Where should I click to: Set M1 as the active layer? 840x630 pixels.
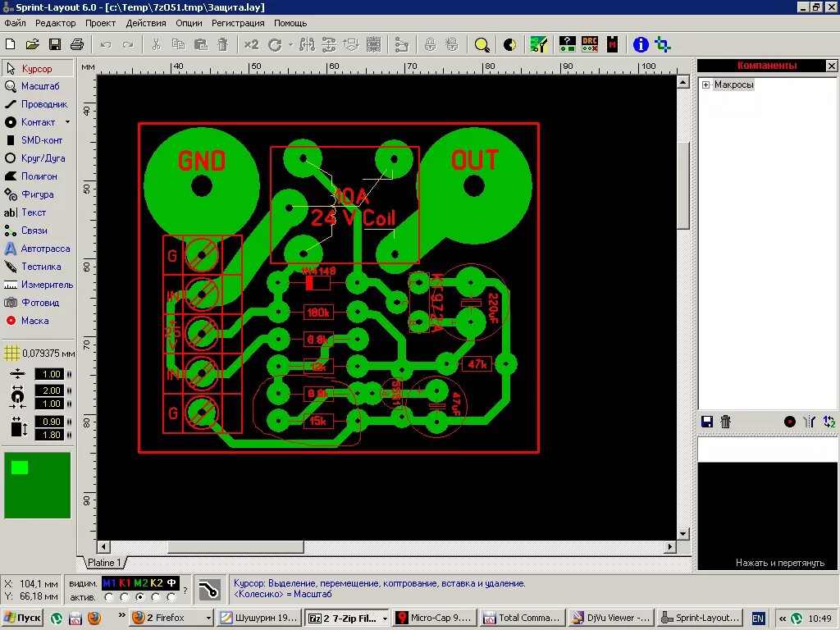[109, 597]
